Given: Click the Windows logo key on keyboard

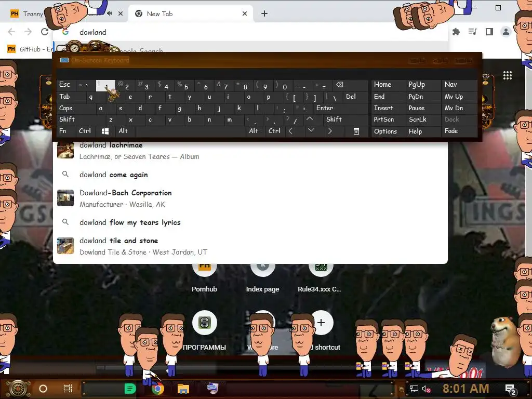Looking at the screenshot, I should (x=105, y=131).
